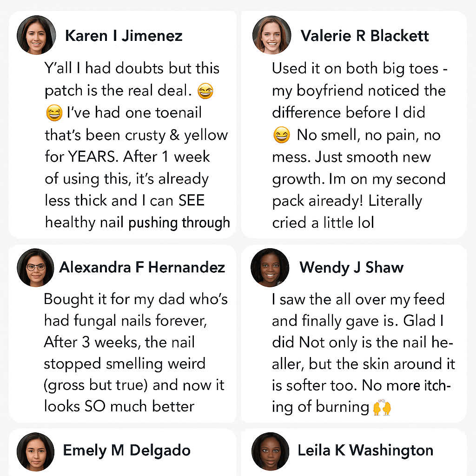Image resolution: width=476 pixels, height=476 pixels.
Task: Click the raised hands emoji after "burning"
Action: (x=382, y=408)
